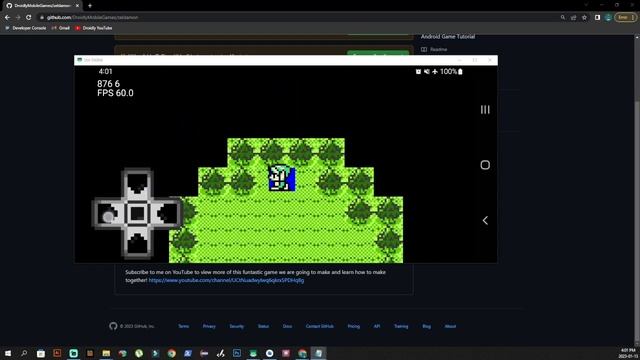
Task: Open Privacy footer link
Action: (209, 327)
